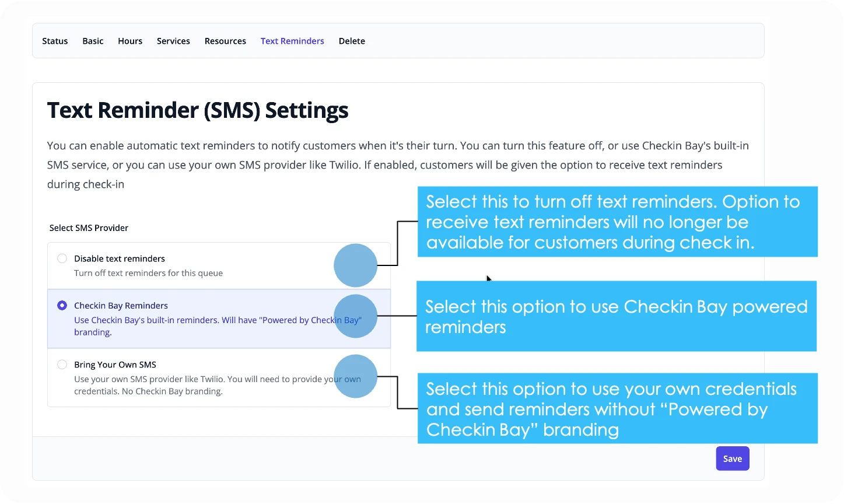The height and width of the screenshot is (504, 844).
Task: Click the highlight circle beside Bring Your Own SMS
Action: point(355,376)
